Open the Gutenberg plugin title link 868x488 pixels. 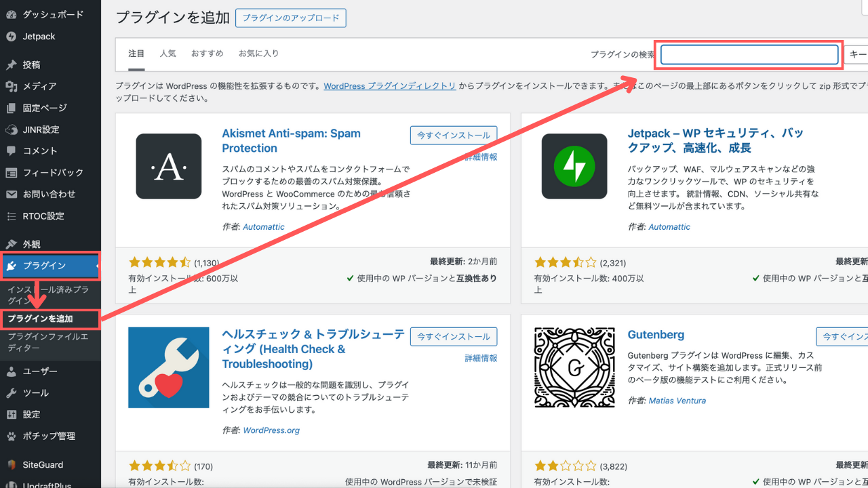656,335
